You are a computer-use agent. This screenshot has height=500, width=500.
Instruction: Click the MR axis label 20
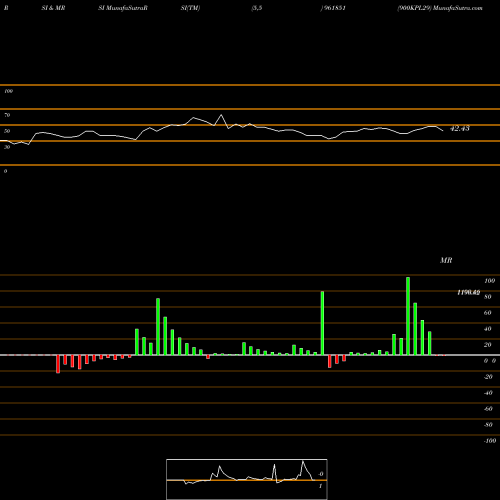[488, 345]
